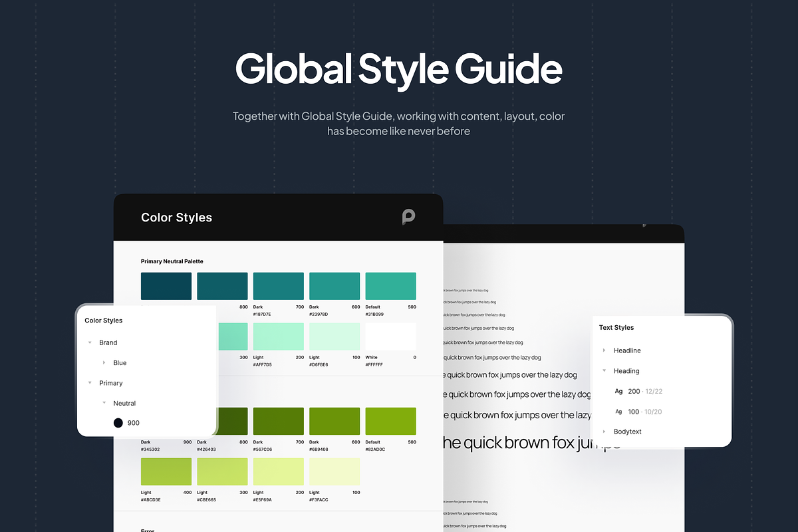Pick the teal swatch above #187D7E
This screenshot has height=532, width=798.
click(279, 286)
